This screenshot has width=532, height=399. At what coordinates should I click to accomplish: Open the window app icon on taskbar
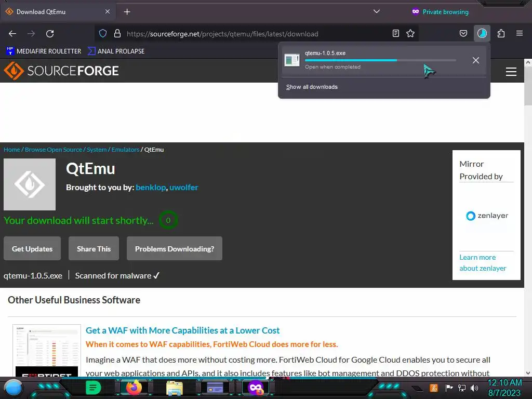pyautogui.click(x=215, y=388)
